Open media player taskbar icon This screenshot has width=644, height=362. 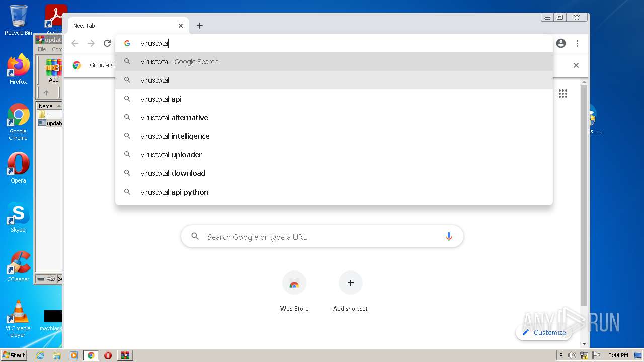(73, 355)
